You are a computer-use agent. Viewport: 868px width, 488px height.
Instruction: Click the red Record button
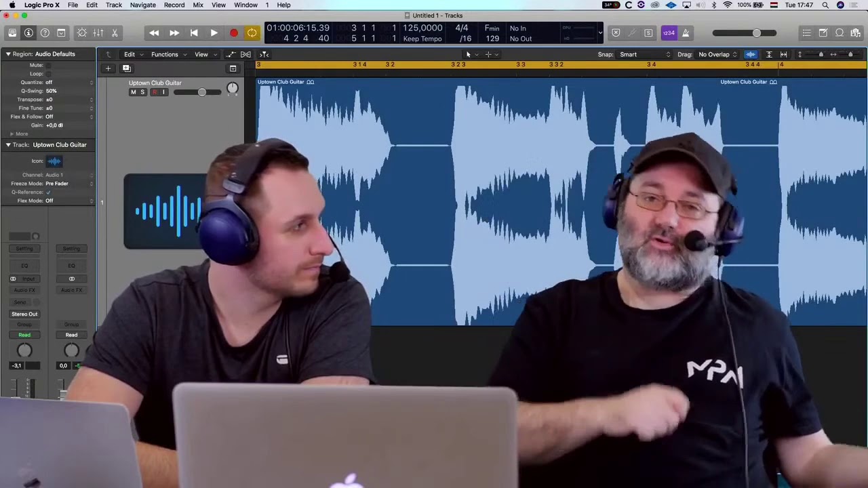click(233, 33)
